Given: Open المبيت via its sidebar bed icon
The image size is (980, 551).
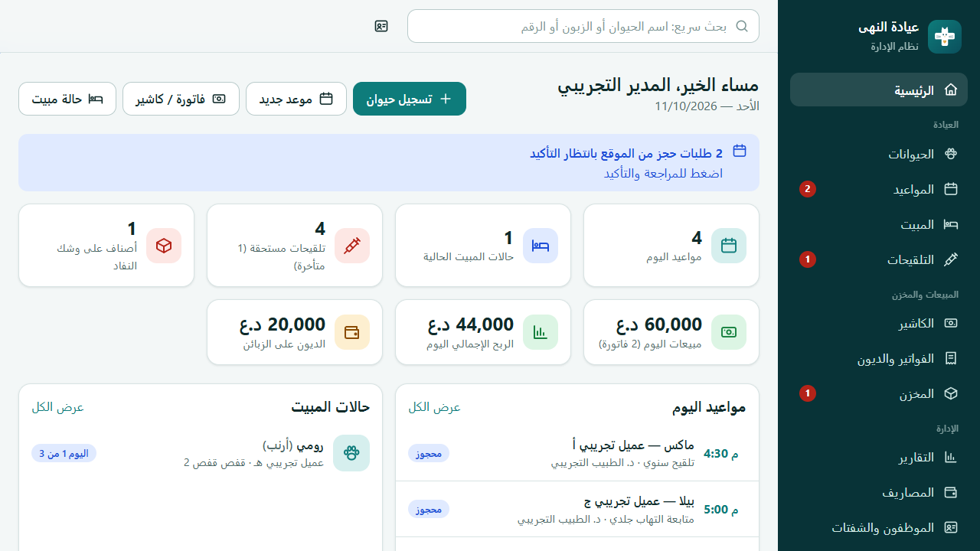Looking at the screenshot, I should (x=951, y=224).
